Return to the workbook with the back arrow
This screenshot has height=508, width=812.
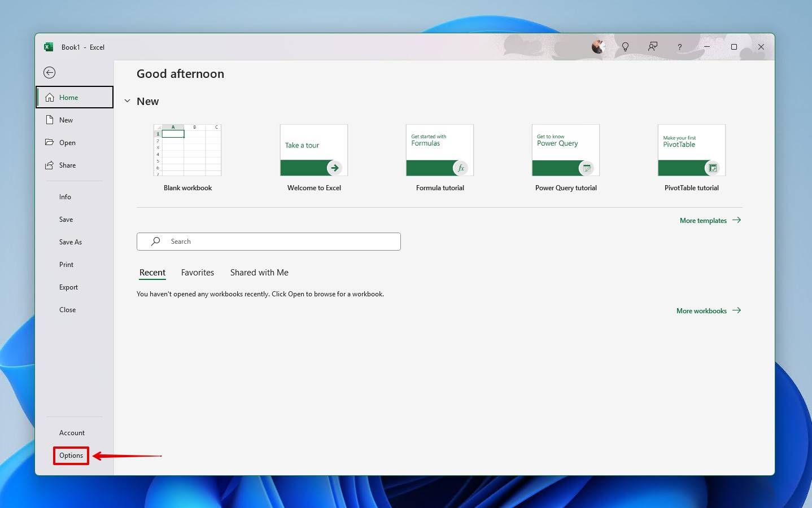[49, 72]
